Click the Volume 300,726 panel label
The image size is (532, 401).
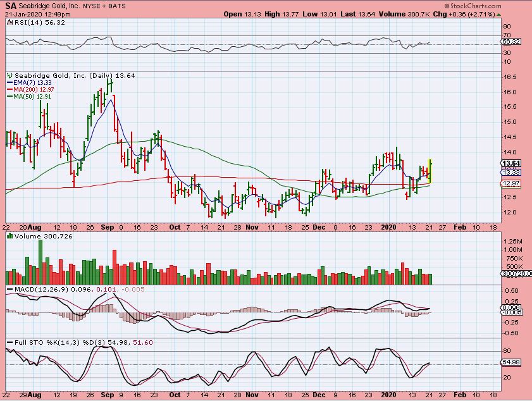[44, 237]
